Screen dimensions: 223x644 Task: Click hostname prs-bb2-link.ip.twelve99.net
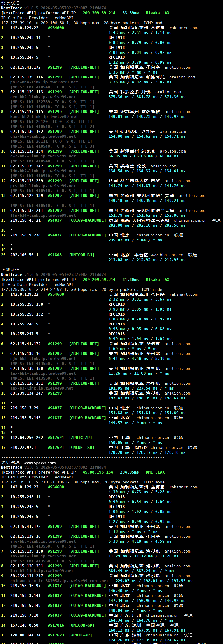(x=43, y=186)
